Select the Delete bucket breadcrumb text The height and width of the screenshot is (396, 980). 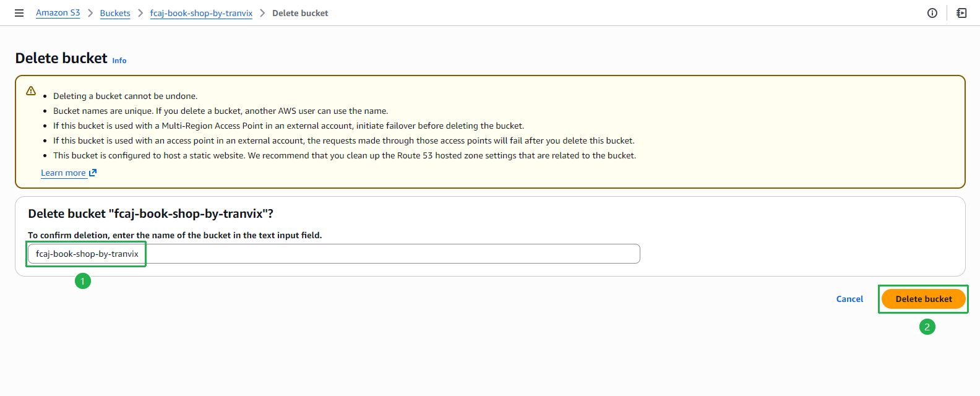pyautogui.click(x=300, y=13)
